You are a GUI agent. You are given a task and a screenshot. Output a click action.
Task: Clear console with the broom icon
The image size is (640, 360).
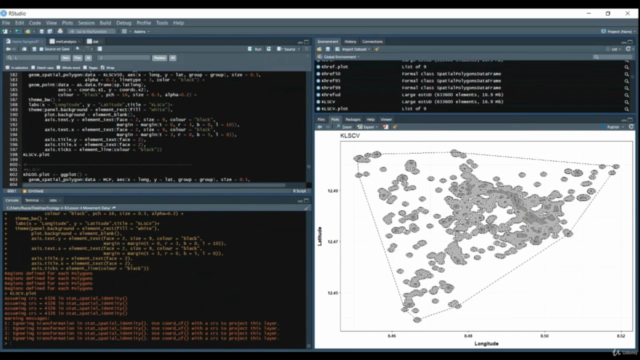pyautogui.click(x=307, y=208)
